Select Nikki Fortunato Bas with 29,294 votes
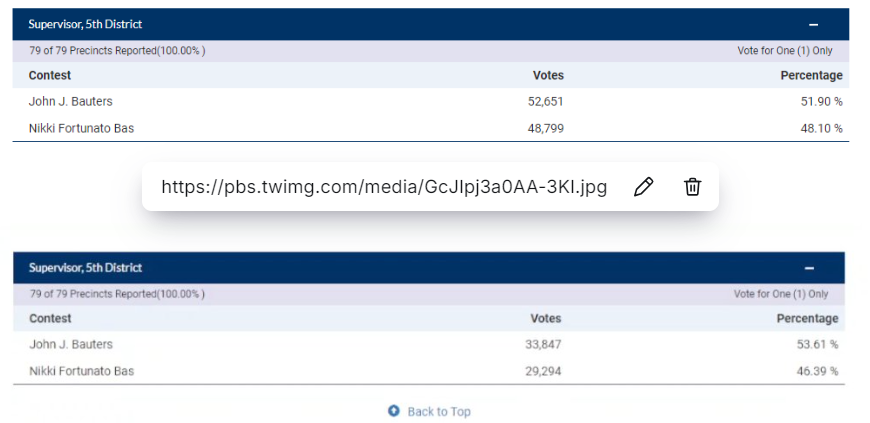The width and height of the screenshot is (870, 423). point(81,371)
